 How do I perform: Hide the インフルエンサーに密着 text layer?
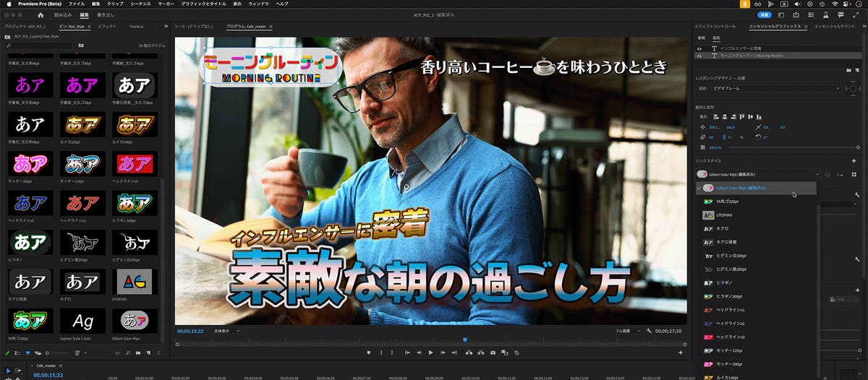(699, 48)
